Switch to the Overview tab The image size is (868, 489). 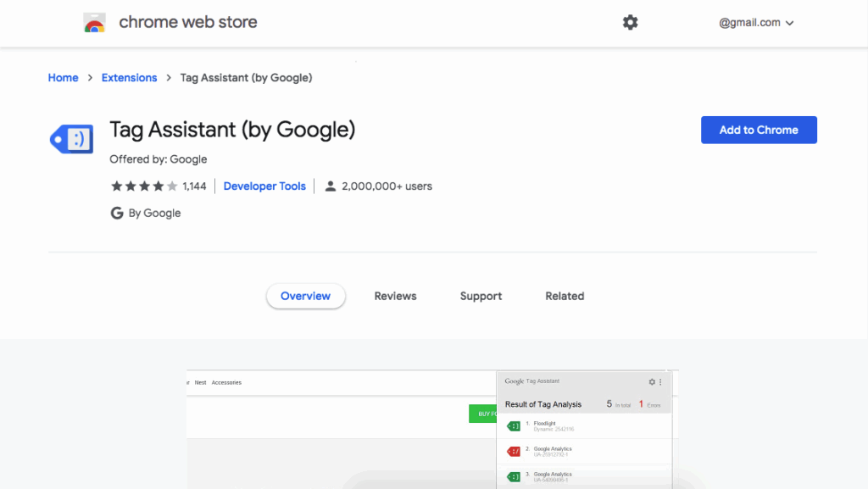pos(305,296)
